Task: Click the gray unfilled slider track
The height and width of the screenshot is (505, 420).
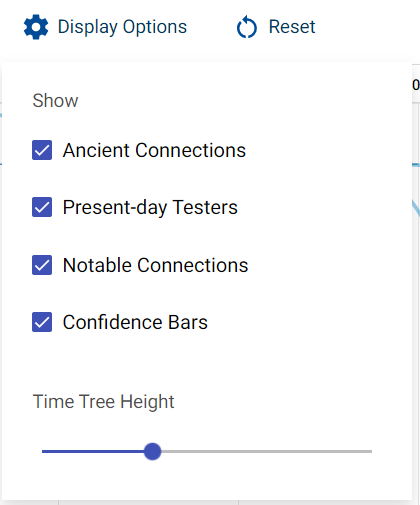Action: (x=267, y=452)
